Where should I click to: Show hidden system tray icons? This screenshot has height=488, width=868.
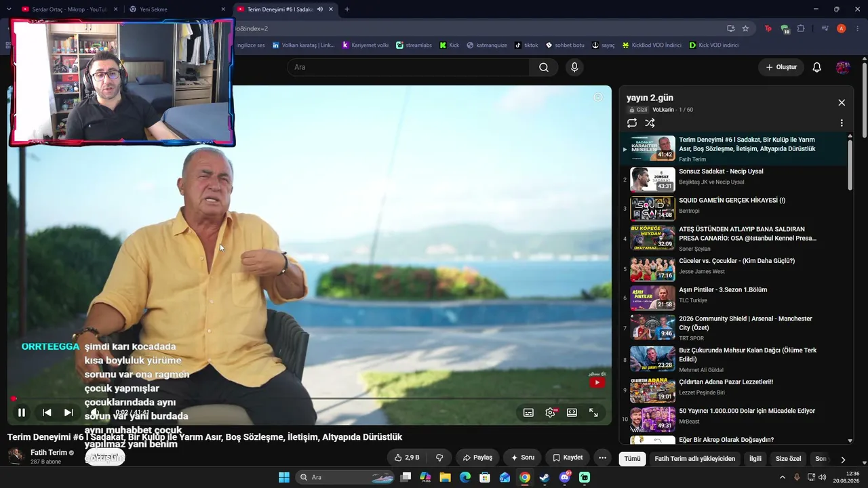tap(783, 477)
